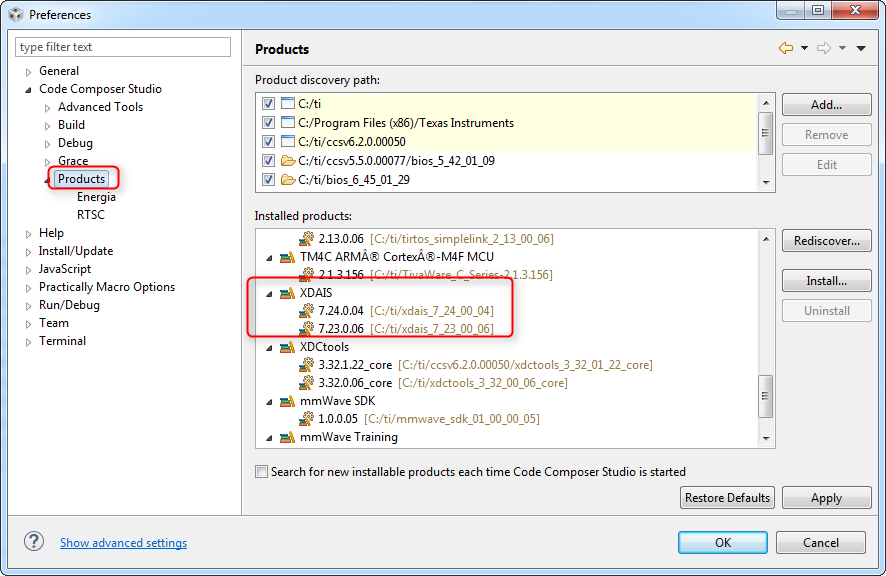Click the type filter text field
The width and height of the screenshot is (886, 576).
(123, 47)
